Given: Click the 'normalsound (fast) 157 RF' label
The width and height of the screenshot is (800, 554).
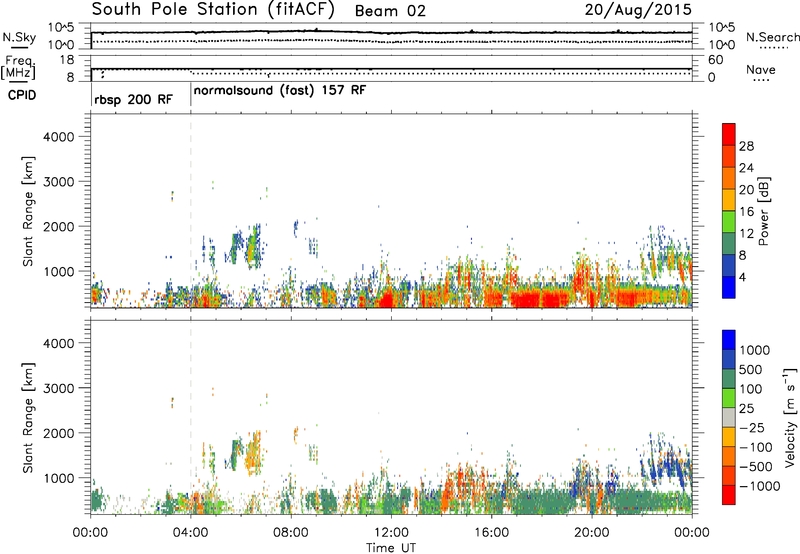Looking at the screenshot, I should tap(280, 91).
